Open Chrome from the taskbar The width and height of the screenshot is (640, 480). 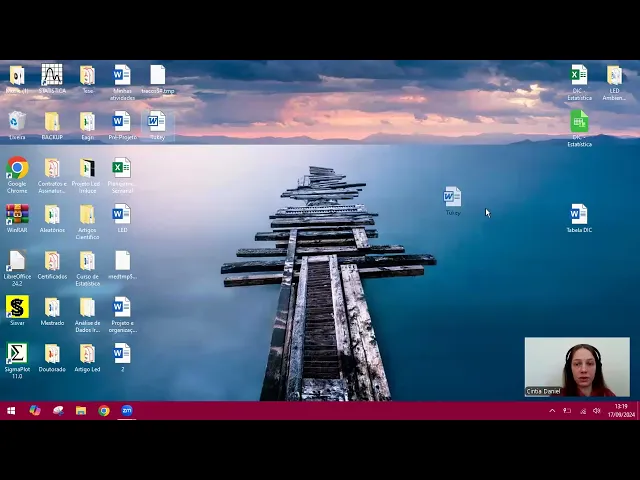104,411
